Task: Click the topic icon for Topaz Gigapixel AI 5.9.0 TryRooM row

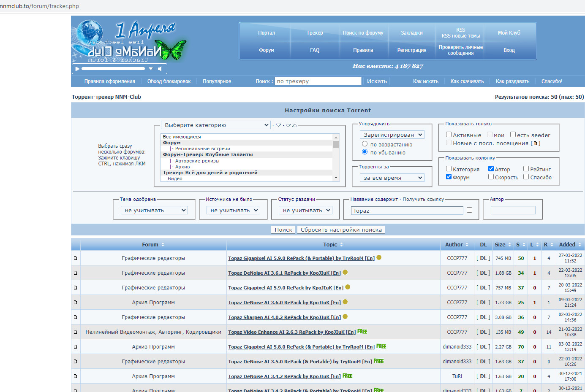Action: click(76, 258)
